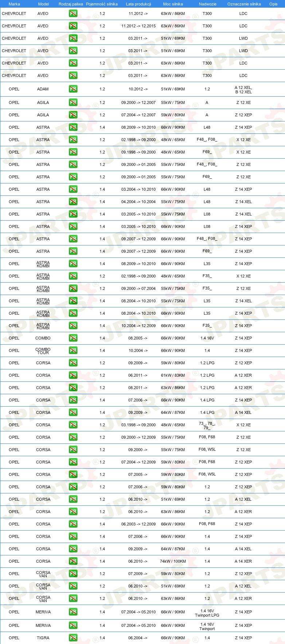Click petrol icon for Astra Kombi 09.2000 -> 07.2004

coord(73,288)
